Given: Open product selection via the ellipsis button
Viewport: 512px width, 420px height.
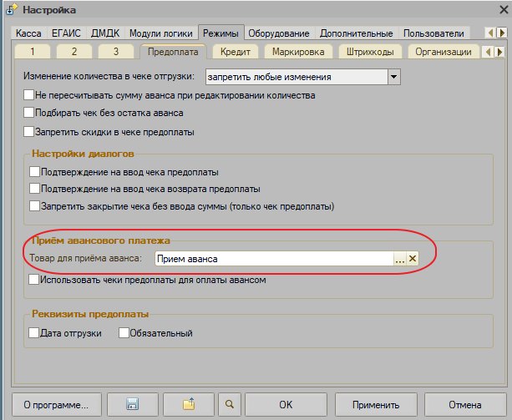Looking at the screenshot, I should (x=400, y=259).
